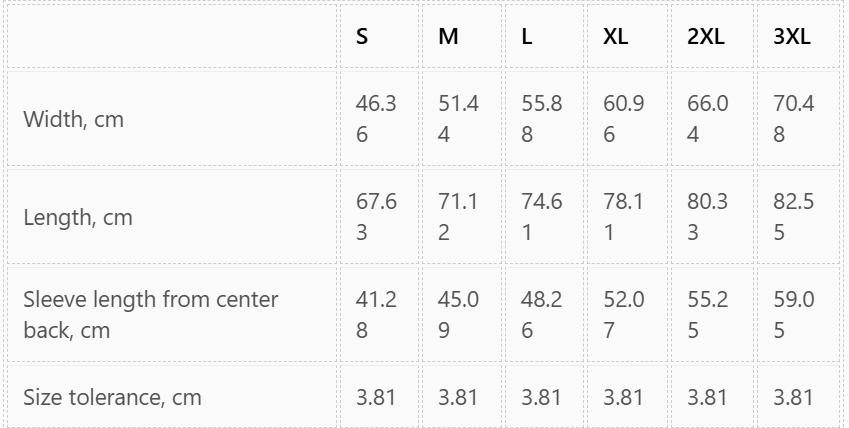
Task: Click the width value 46.36 for S
Action: click(x=376, y=119)
